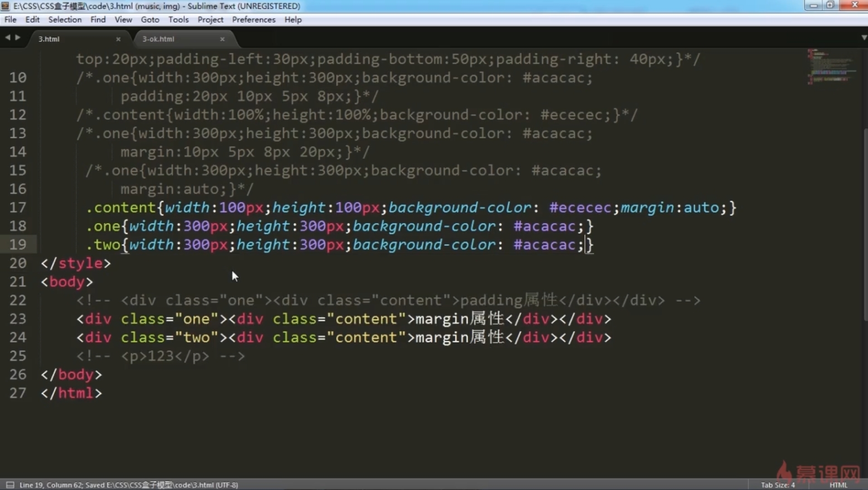
Task: Open the Tools menu
Action: point(178,20)
